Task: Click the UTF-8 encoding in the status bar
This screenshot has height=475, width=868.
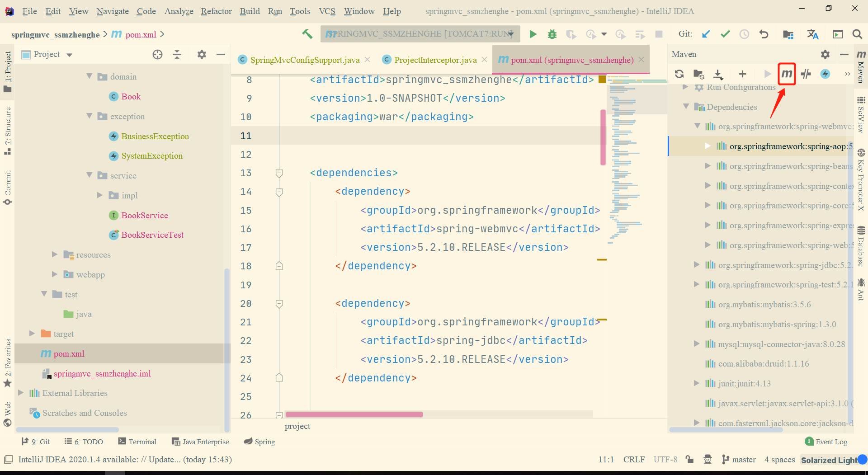Action: (665, 460)
